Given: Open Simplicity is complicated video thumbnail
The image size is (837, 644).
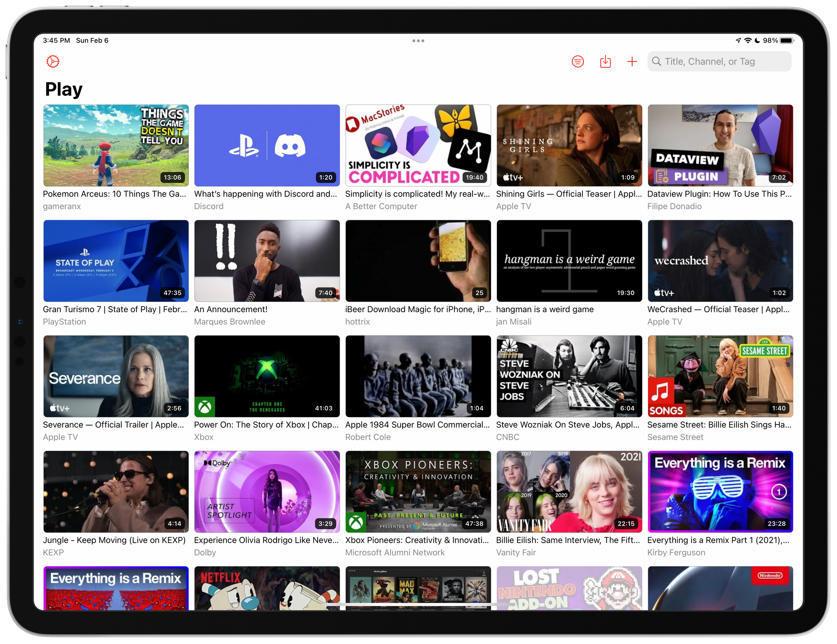Looking at the screenshot, I should (418, 145).
